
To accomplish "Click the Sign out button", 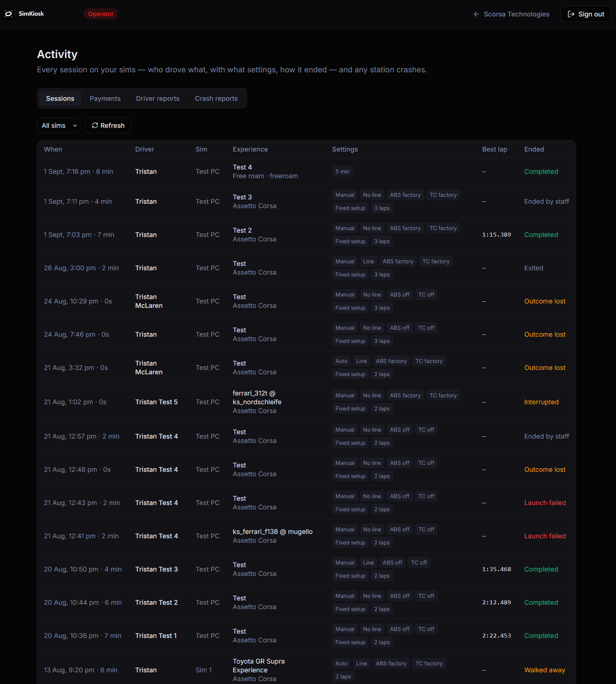I will point(586,14).
